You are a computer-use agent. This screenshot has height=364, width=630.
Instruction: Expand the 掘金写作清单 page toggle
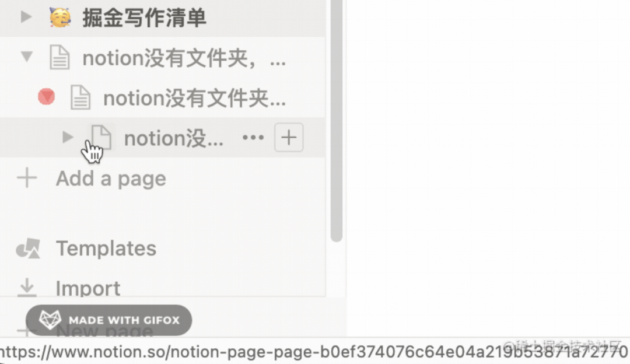26,17
